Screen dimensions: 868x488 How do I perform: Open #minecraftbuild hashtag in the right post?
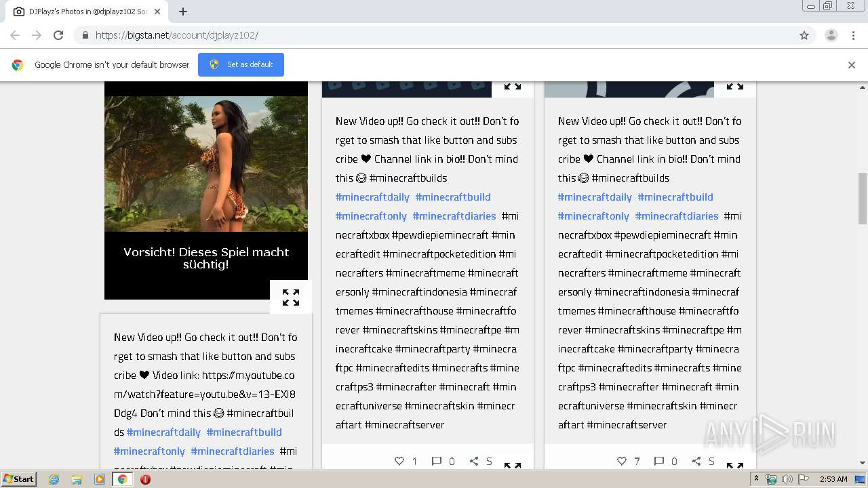pyautogui.click(x=675, y=197)
